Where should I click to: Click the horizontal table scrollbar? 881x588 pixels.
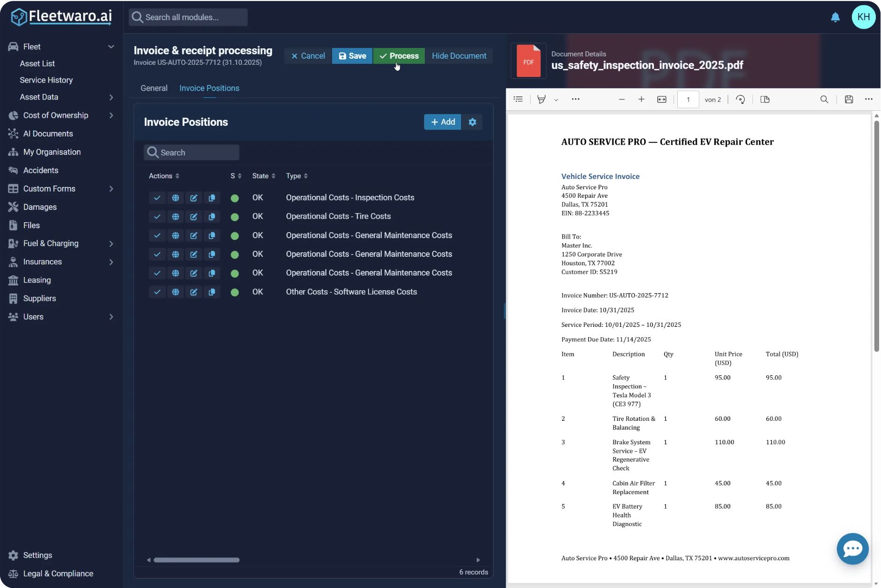pyautogui.click(x=196, y=560)
